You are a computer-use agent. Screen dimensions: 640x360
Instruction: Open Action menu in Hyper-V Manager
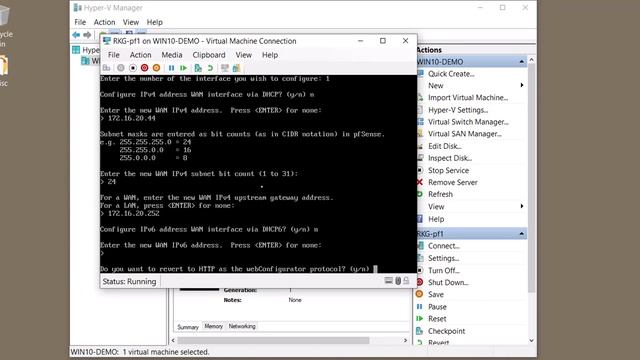(x=104, y=22)
